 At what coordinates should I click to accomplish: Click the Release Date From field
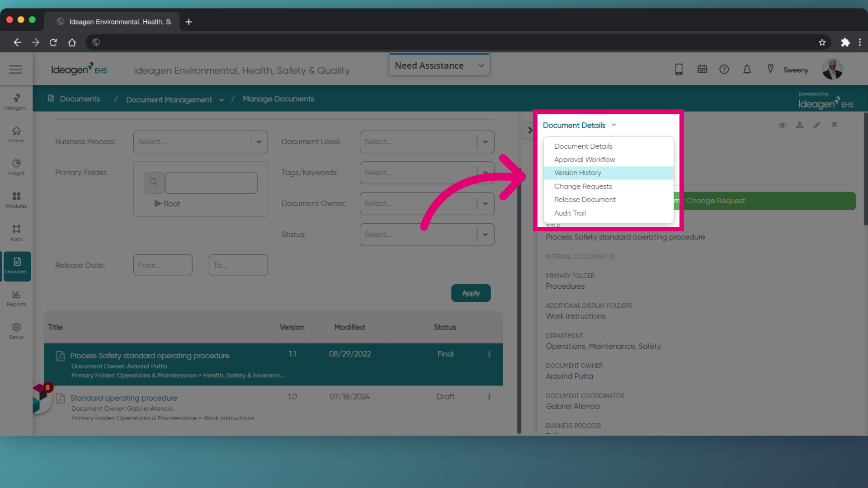pyautogui.click(x=163, y=265)
